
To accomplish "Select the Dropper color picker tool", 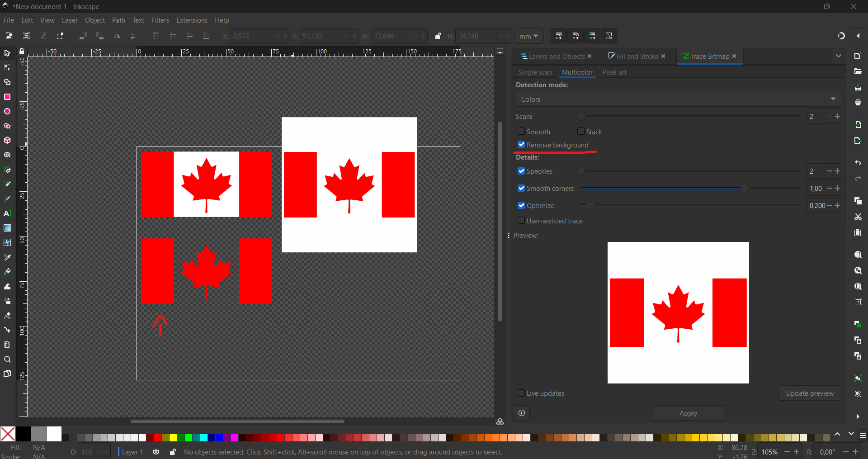I will tap(7, 257).
